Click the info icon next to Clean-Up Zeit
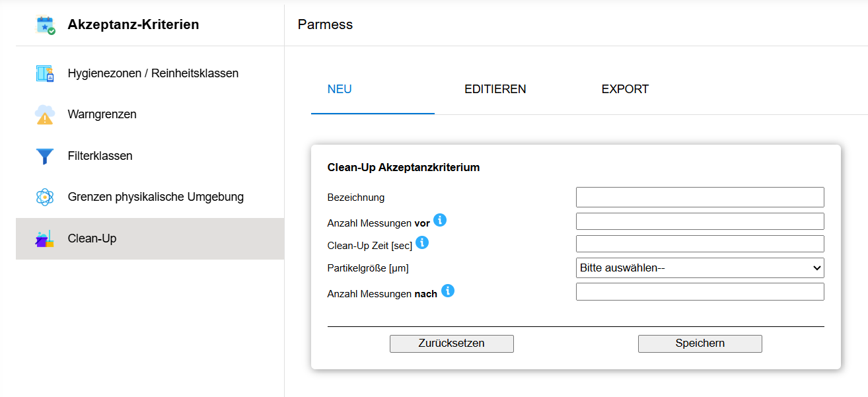This screenshot has width=868, height=397. [x=421, y=242]
